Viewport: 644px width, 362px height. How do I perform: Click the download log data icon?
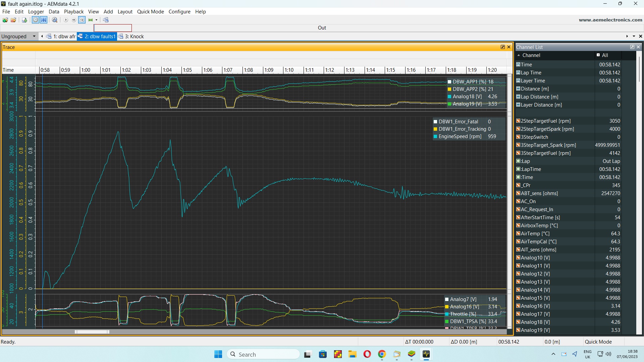[x=24, y=20]
